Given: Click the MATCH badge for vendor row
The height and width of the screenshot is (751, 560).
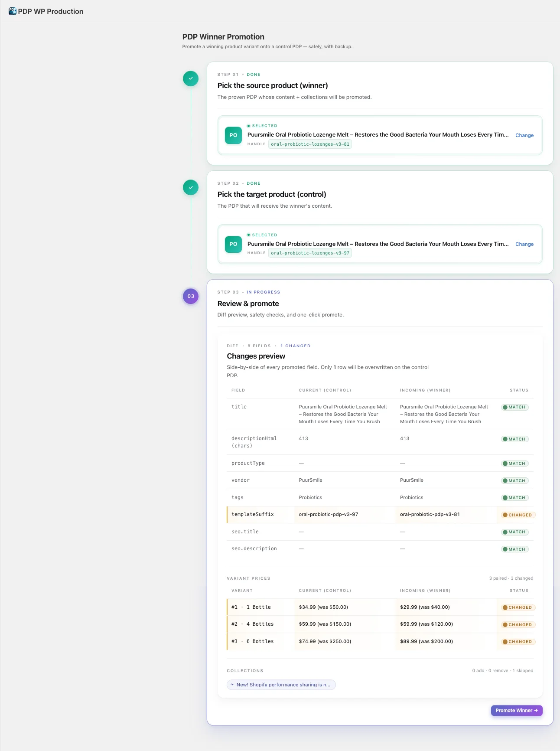Looking at the screenshot, I should 515,480.
